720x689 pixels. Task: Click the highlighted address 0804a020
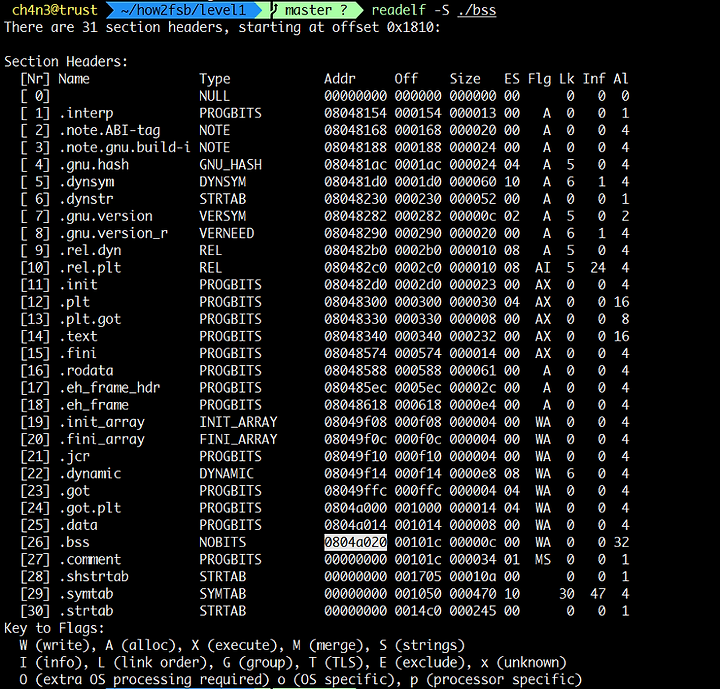pyautogui.click(x=355, y=542)
